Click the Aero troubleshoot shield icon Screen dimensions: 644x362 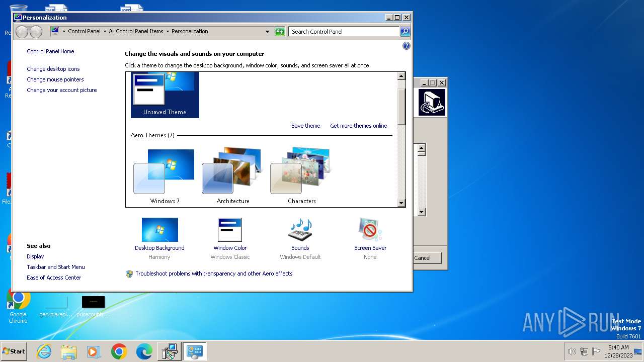pos(129,274)
